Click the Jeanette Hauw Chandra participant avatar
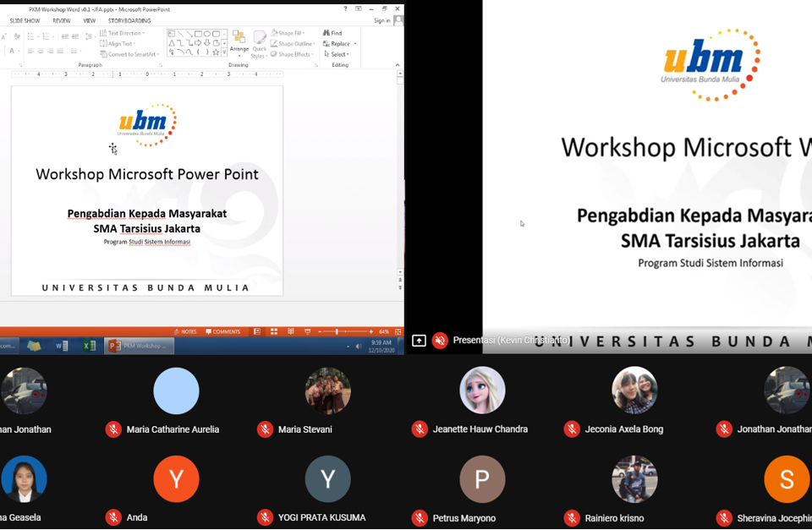 coord(482,391)
